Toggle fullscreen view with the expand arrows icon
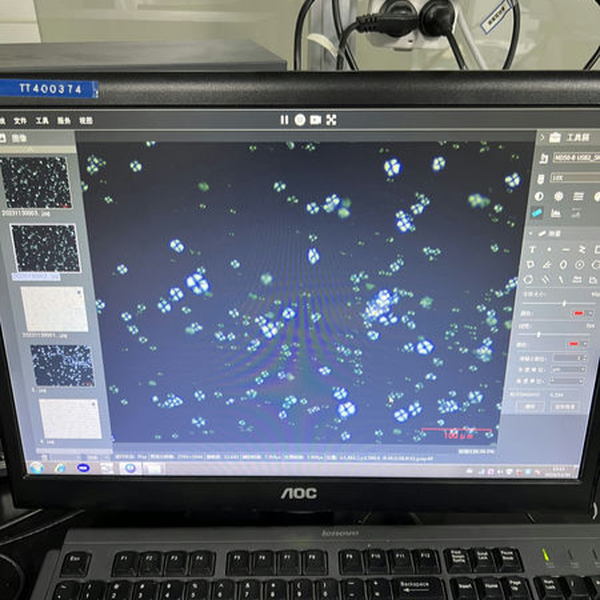The image size is (600, 600). point(331,119)
